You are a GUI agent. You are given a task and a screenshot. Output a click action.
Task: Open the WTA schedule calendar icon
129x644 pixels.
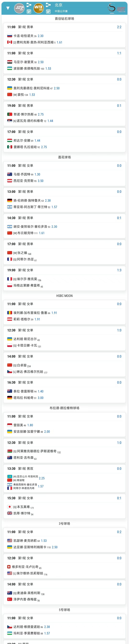coord(48,11)
